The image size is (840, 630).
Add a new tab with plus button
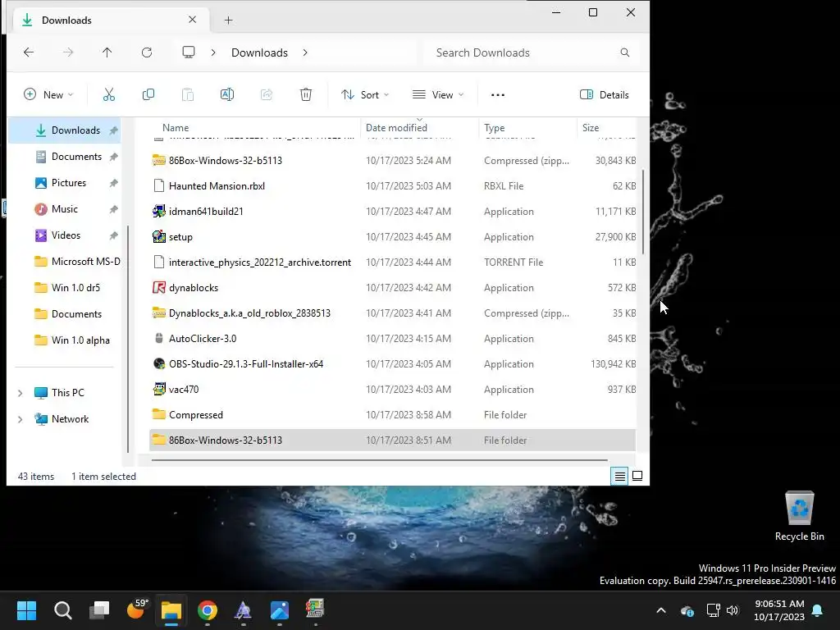click(x=228, y=21)
